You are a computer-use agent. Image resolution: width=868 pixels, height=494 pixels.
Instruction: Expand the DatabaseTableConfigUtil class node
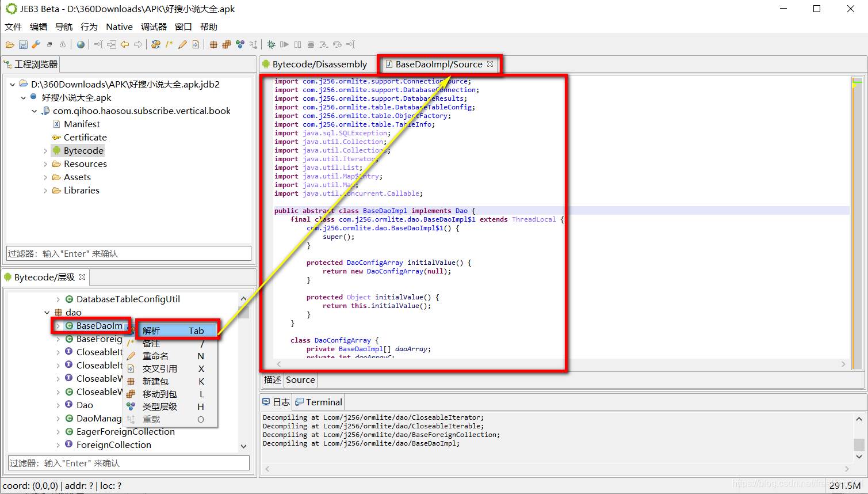[x=58, y=299]
